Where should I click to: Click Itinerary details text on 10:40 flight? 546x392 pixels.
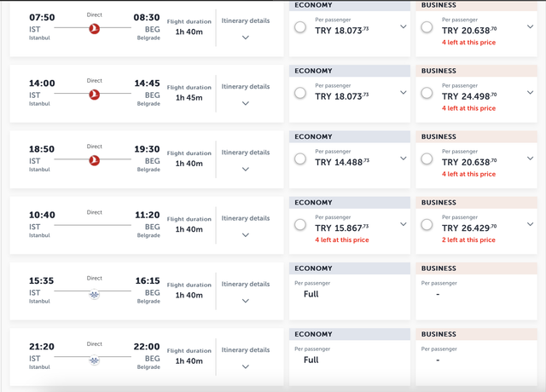tap(246, 218)
